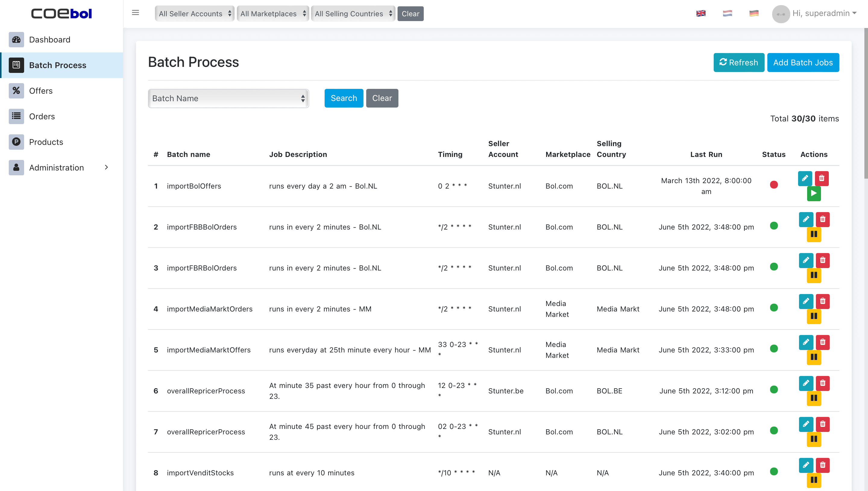Open the Batch Name filter dropdown
Viewport: 868px width, 491px height.
click(228, 99)
